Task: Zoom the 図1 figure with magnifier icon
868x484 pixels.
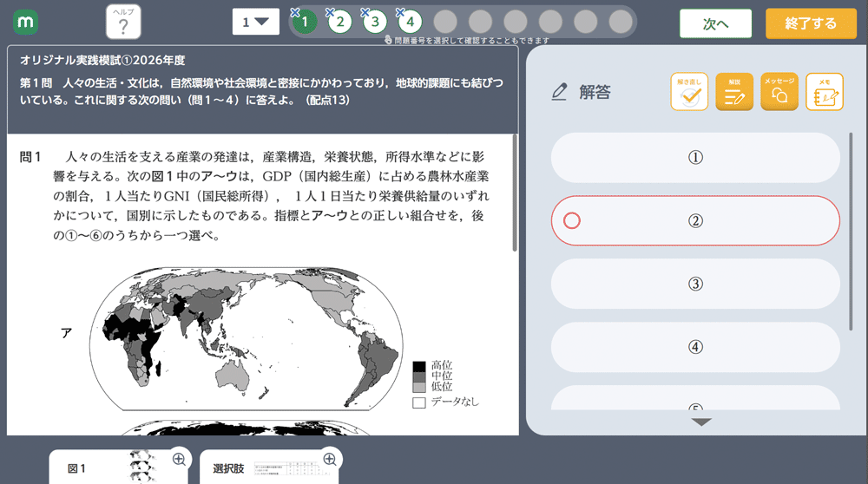Action: 179,459
